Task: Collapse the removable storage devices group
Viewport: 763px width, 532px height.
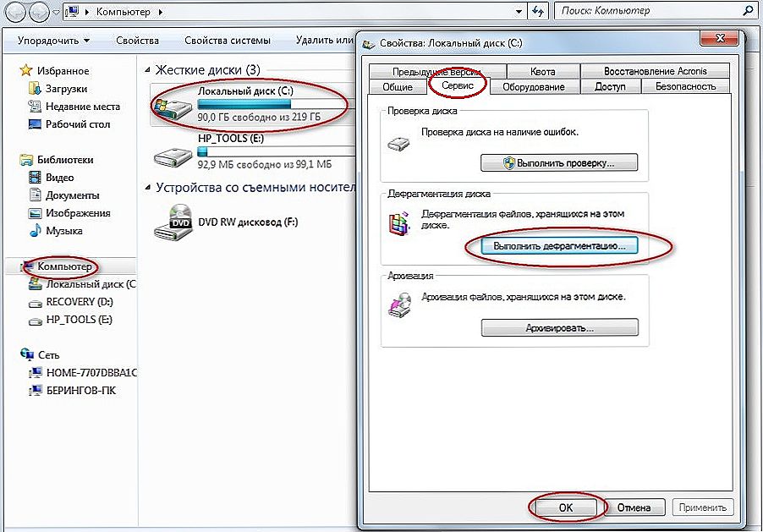Action: (x=149, y=188)
